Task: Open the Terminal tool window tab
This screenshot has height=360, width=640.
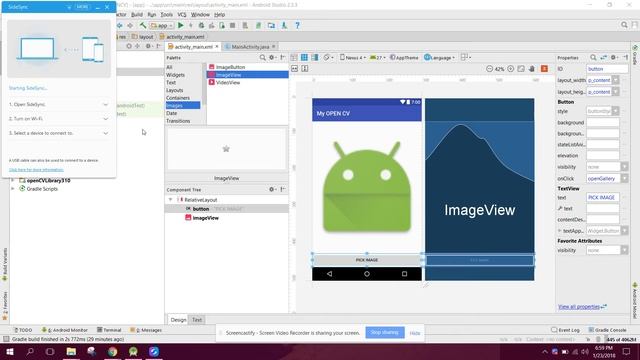Action: pyautogui.click(x=109, y=330)
